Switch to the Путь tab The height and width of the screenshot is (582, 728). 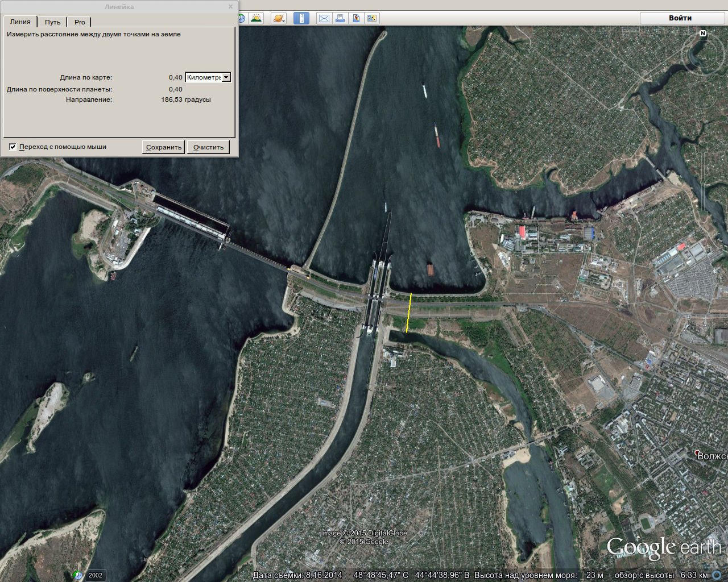click(52, 22)
